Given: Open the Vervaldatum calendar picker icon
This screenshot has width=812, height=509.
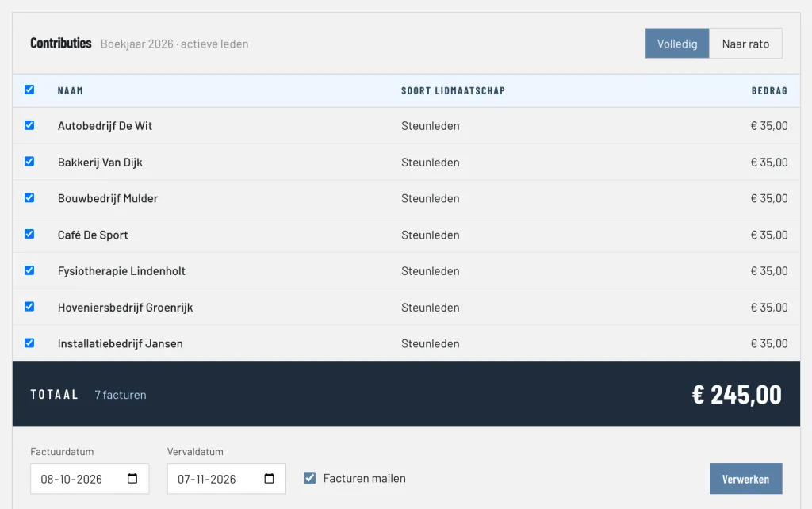Looking at the screenshot, I should (269, 478).
